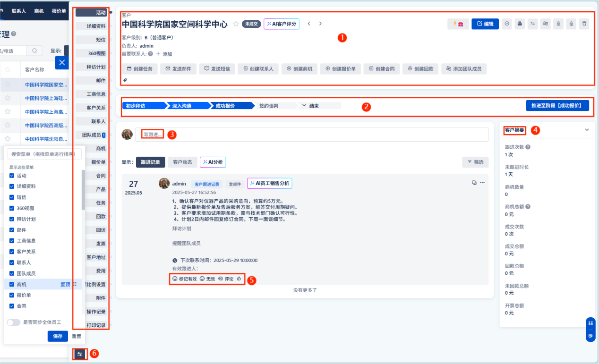The image size is (599, 364).
Task: Click the AI员工销售分析 button
Action: 269,183
